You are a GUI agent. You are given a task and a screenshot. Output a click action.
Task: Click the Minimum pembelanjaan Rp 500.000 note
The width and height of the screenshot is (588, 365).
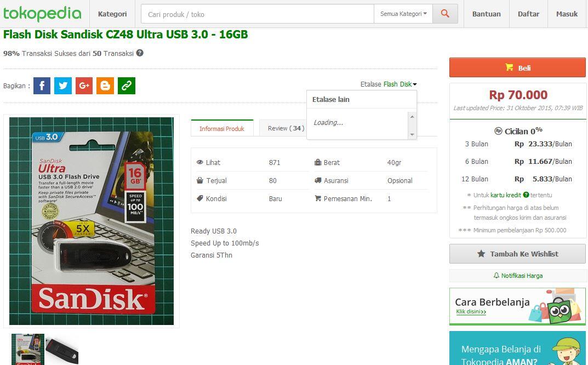coord(520,230)
